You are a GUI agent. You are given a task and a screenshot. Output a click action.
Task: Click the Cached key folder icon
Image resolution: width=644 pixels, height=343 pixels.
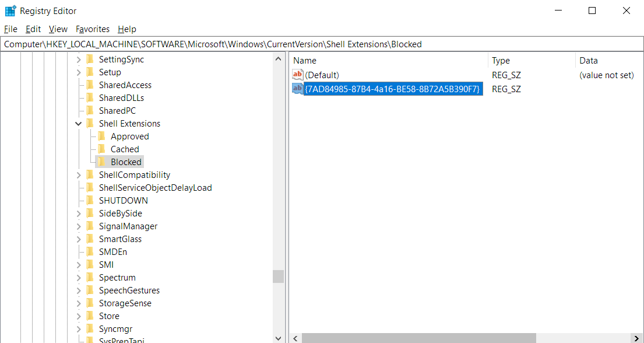103,149
